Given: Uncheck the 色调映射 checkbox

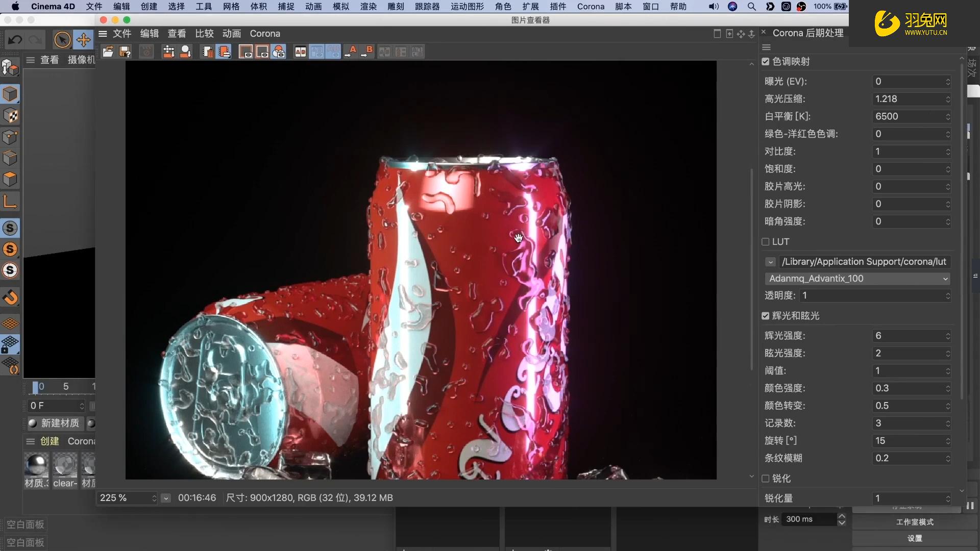Looking at the screenshot, I should coord(765,62).
